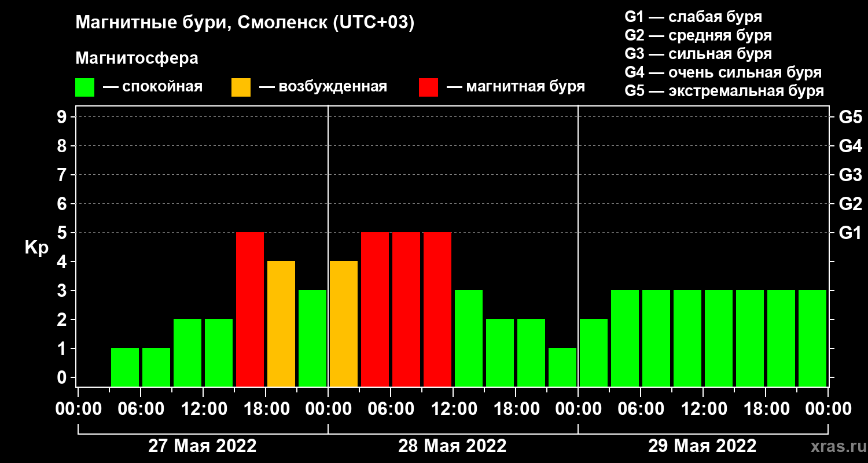The image size is (868, 463).
Task: Click the '28 Мая 2022' date label
Action: (x=453, y=446)
